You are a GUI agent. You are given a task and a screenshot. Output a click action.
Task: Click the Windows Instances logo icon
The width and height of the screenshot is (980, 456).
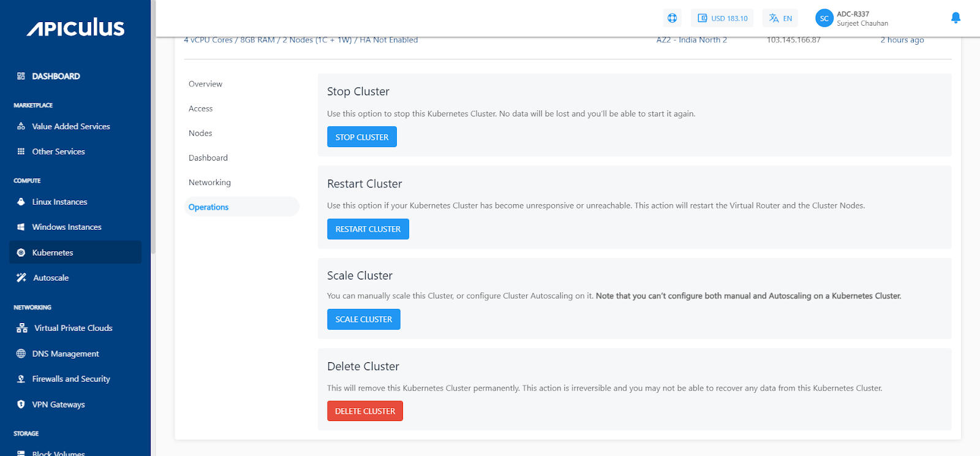(x=21, y=227)
